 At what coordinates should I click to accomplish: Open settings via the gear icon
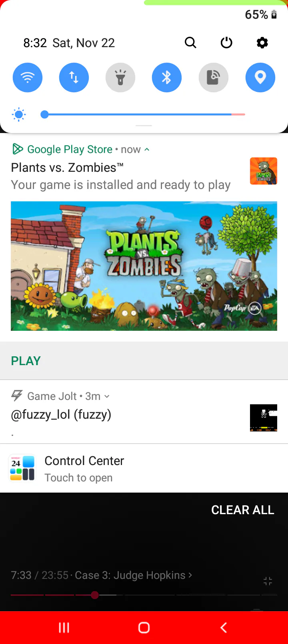point(262,42)
